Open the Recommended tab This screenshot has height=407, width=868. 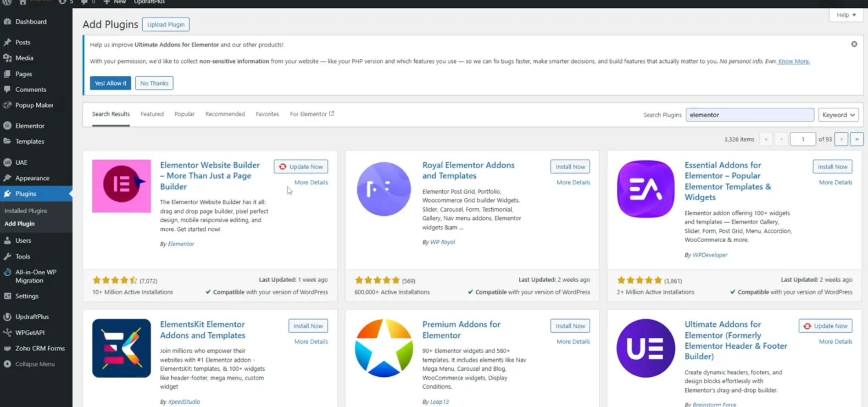[225, 114]
